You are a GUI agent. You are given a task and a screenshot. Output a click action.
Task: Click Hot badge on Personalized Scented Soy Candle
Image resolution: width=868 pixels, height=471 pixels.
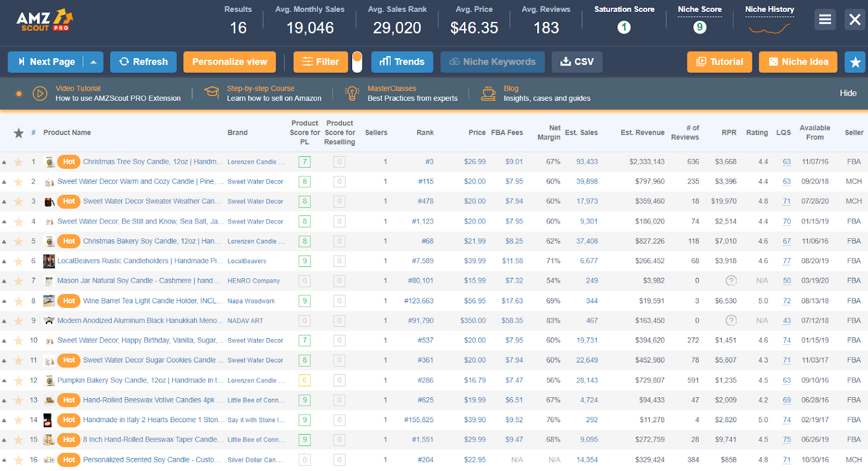coord(69,460)
